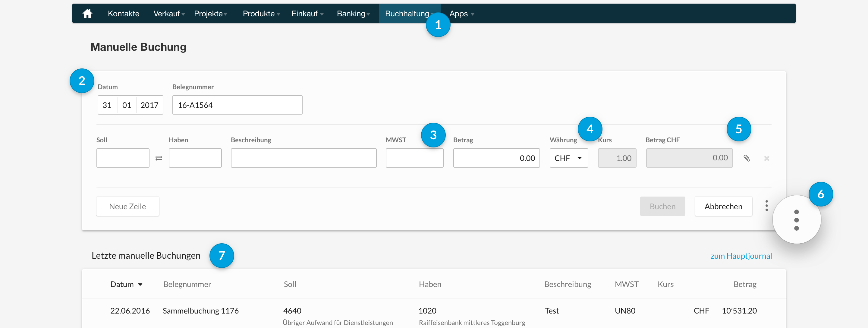Image resolution: width=868 pixels, height=328 pixels.
Task: Click the Neue Zeile button
Action: (127, 206)
